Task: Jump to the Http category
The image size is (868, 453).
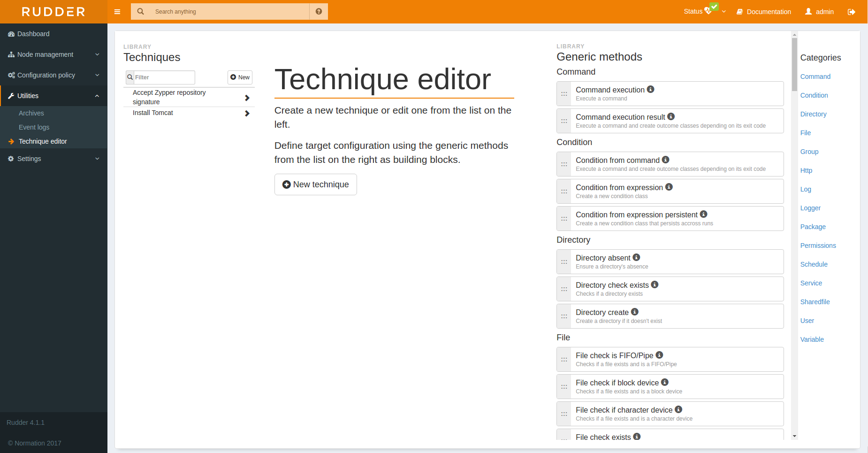Action: [806, 170]
